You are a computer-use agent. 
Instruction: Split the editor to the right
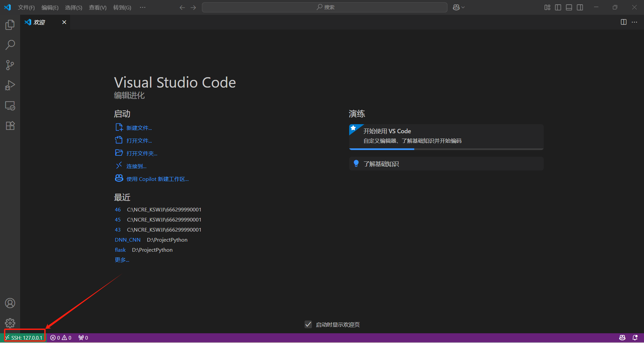[624, 22]
